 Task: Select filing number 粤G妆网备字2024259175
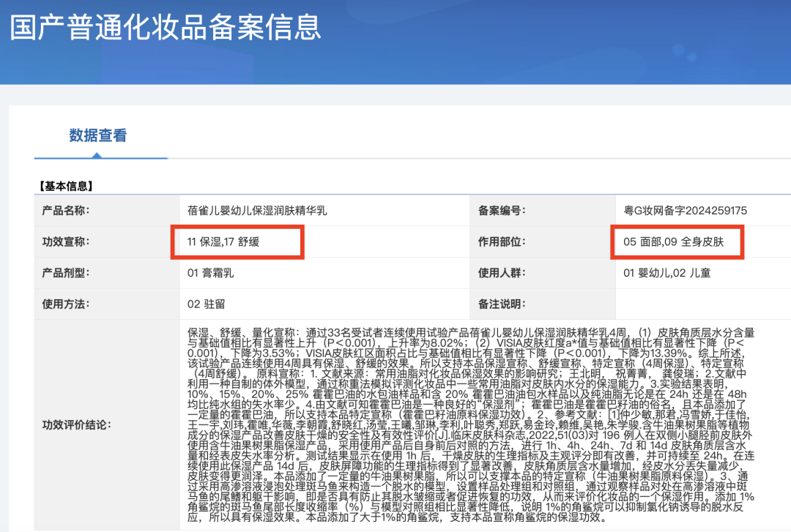tap(685, 210)
